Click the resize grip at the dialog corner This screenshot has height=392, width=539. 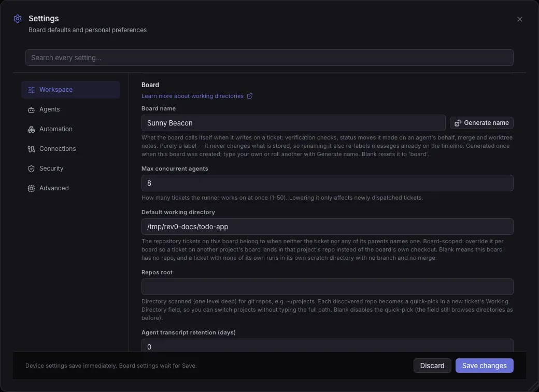[x=534, y=387]
